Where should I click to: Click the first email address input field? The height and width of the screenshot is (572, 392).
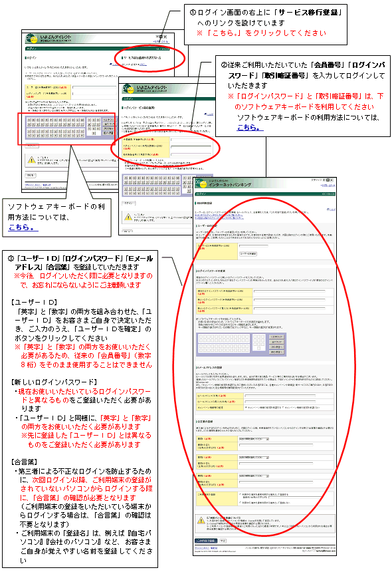click(x=280, y=396)
